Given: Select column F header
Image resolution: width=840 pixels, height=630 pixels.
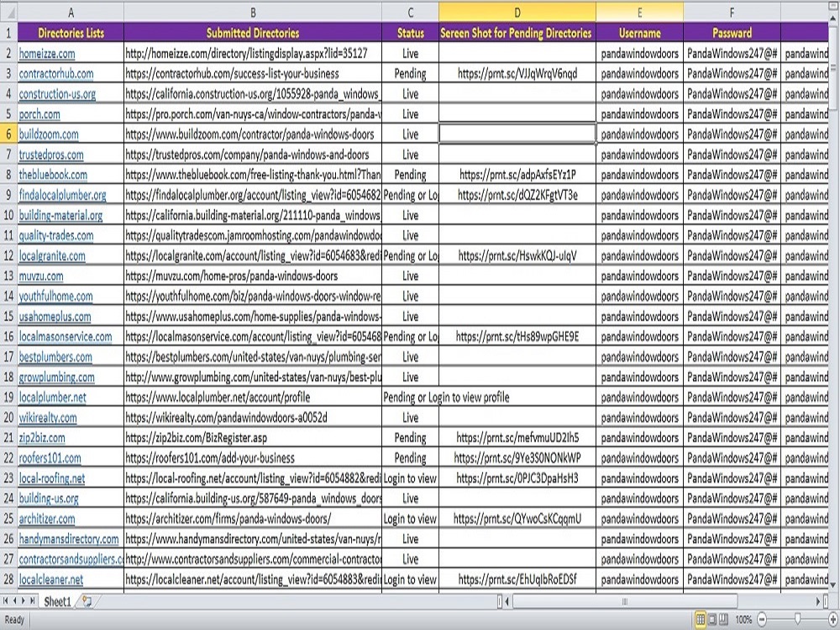Looking at the screenshot, I should (x=732, y=12).
